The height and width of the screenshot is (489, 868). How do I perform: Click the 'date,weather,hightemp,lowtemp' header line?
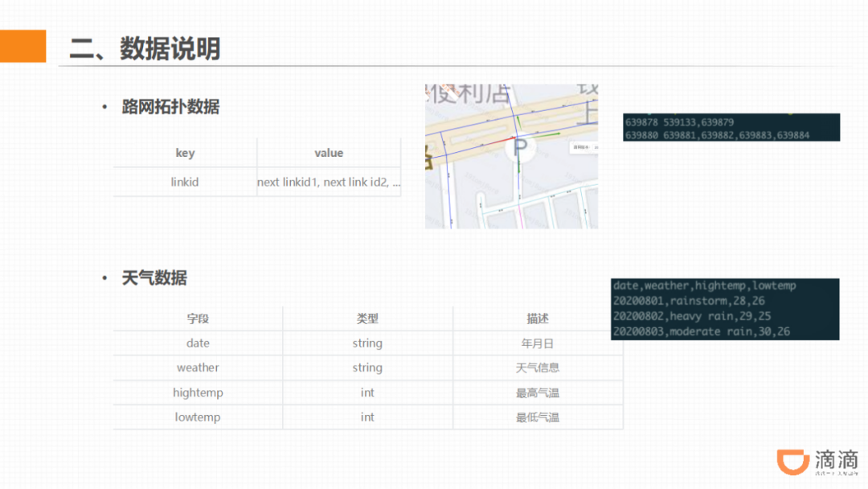tap(704, 286)
